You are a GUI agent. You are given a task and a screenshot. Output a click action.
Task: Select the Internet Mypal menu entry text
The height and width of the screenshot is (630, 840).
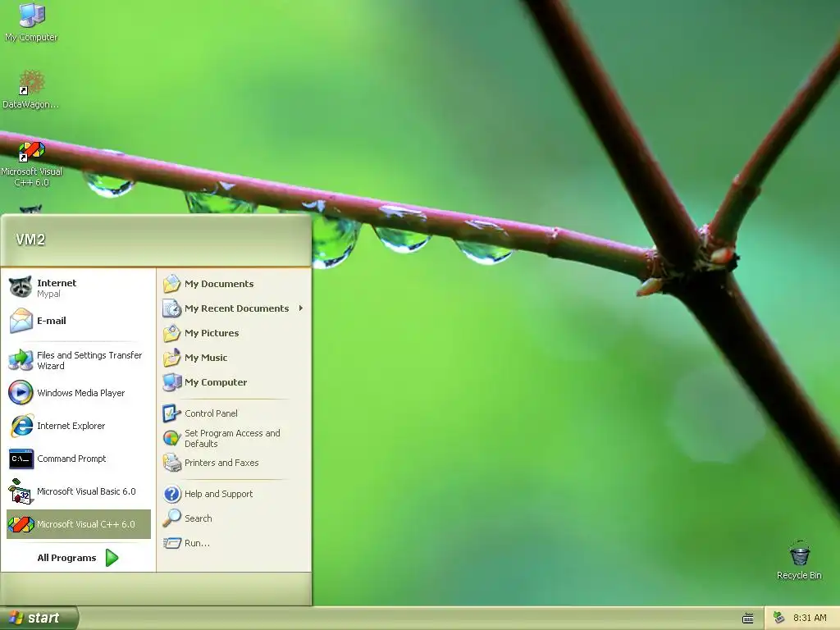57,288
